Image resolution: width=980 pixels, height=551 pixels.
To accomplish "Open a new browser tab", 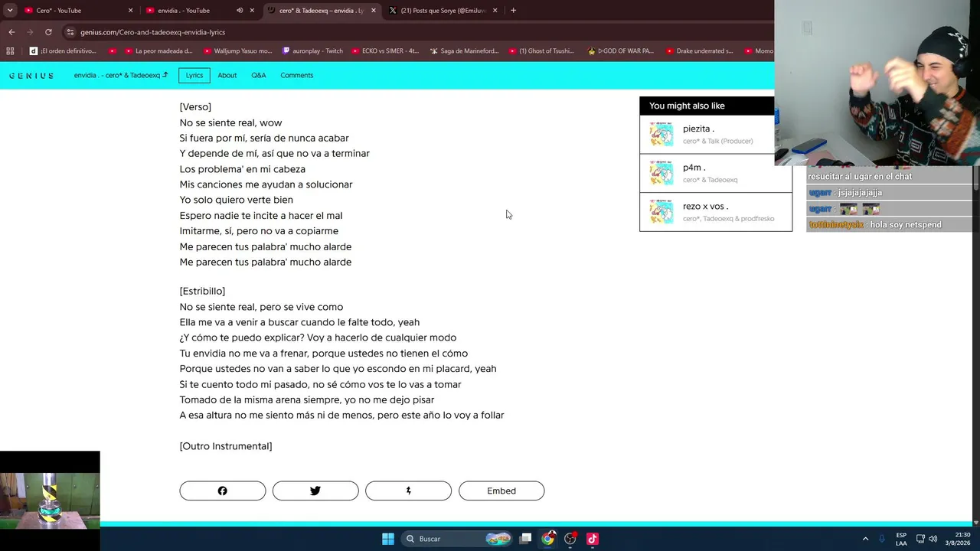I will tap(513, 11).
